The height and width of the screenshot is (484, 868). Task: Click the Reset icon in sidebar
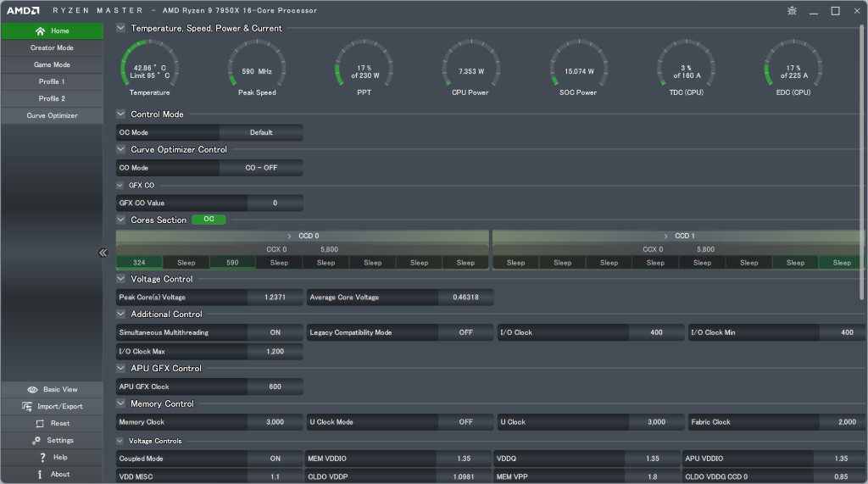40,424
